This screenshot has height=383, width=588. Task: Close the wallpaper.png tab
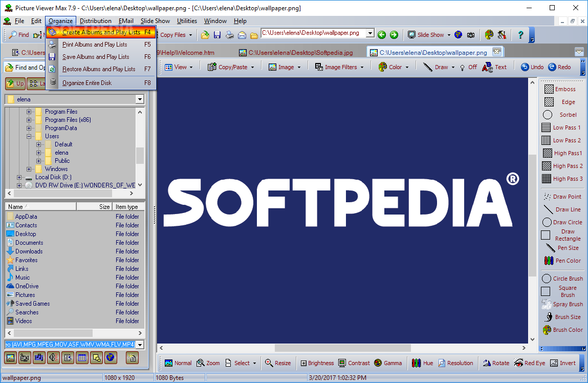pyautogui.click(x=496, y=52)
